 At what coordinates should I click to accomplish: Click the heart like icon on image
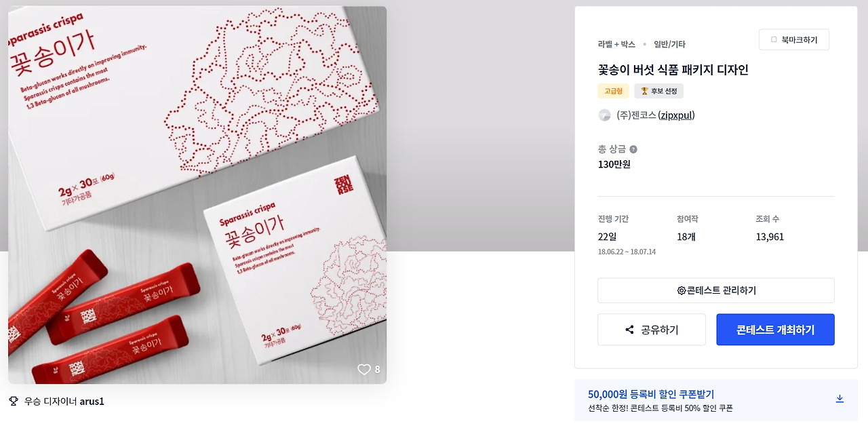364,370
